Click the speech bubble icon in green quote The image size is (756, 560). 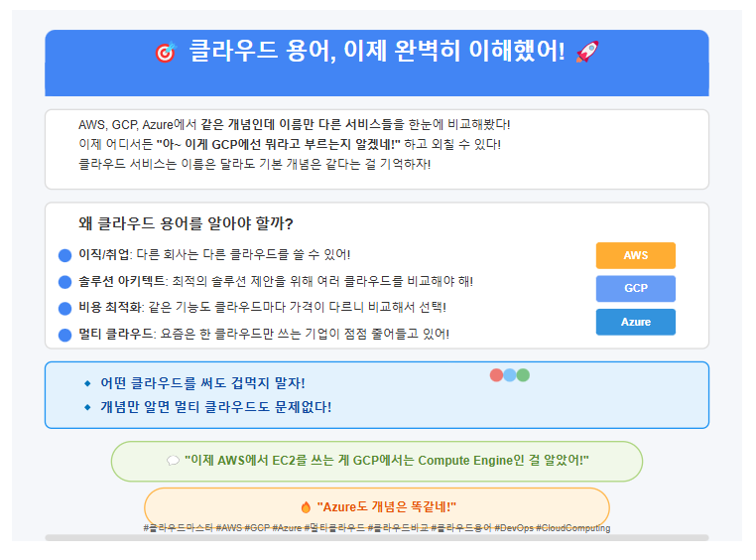coord(173,461)
